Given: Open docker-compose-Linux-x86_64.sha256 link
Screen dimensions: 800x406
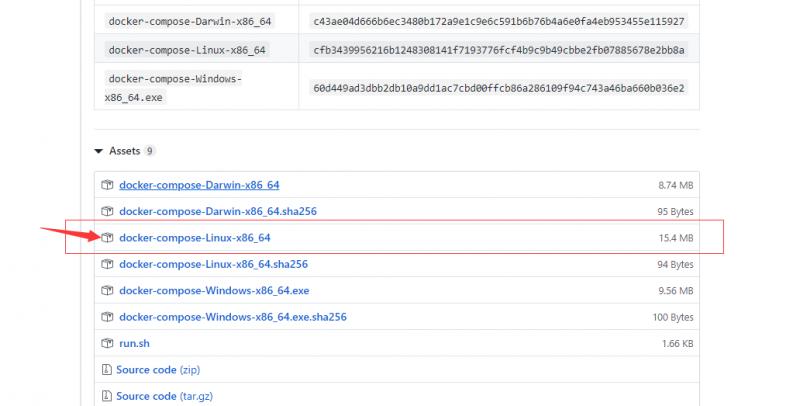Looking at the screenshot, I should coord(213,264).
